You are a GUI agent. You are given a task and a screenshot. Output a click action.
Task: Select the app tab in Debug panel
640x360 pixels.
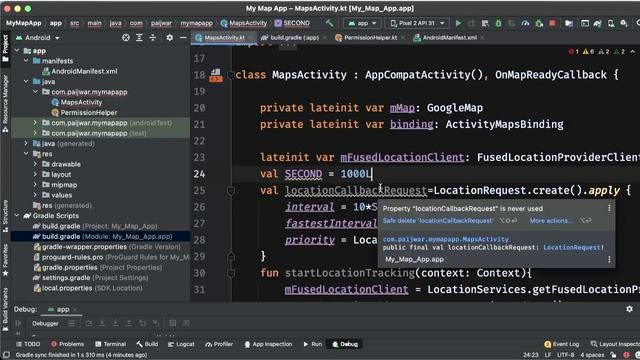[x=62, y=309]
